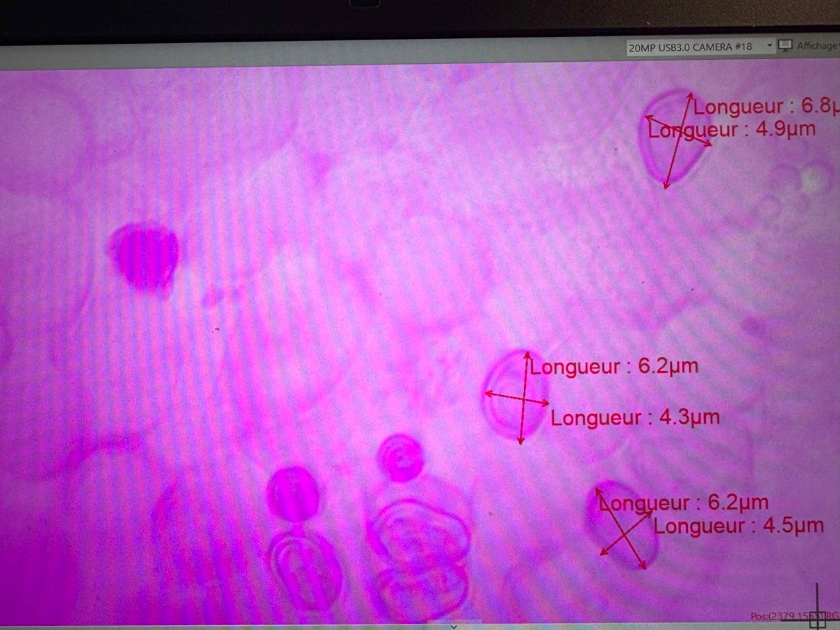Click the small round cell with concentric rings
This screenshot has height=630, width=840.
(400, 457)
